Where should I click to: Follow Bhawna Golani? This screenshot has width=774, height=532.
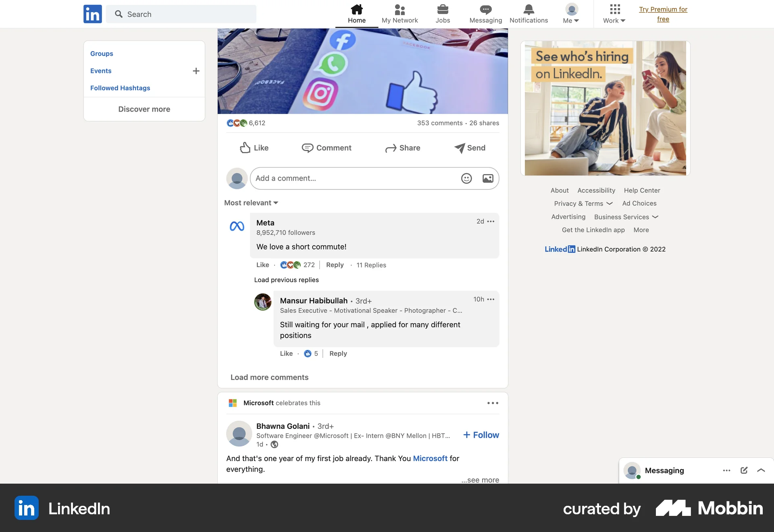click(x=480, y=435)
